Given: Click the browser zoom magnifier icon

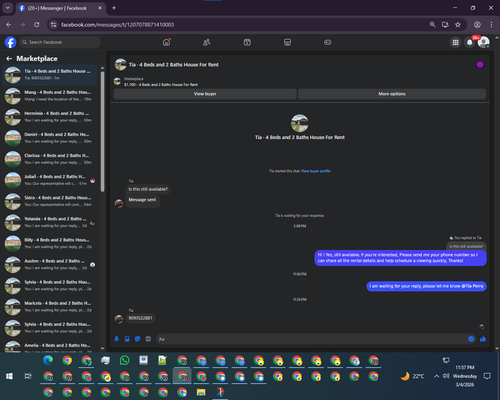Looking at the screenshot, I should pyautogui.click(x=432, y=25).
